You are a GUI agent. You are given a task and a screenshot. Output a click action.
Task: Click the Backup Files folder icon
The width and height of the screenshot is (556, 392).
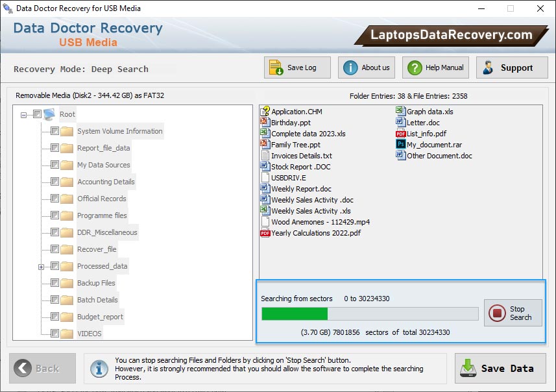(x=67, y=283)
